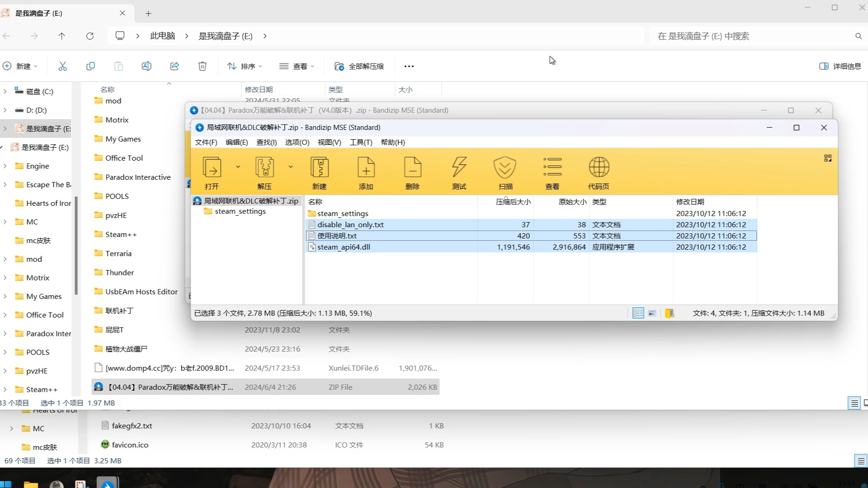Open the 工具(T) menu in Bandizip
868x488 pixels.
pos(361,142)
